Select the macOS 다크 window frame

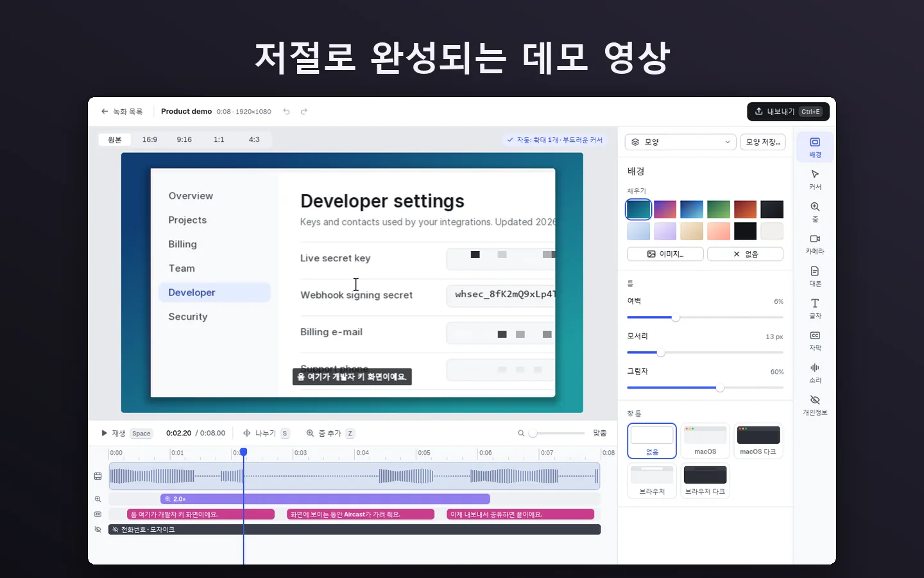(x=758, y=441)
